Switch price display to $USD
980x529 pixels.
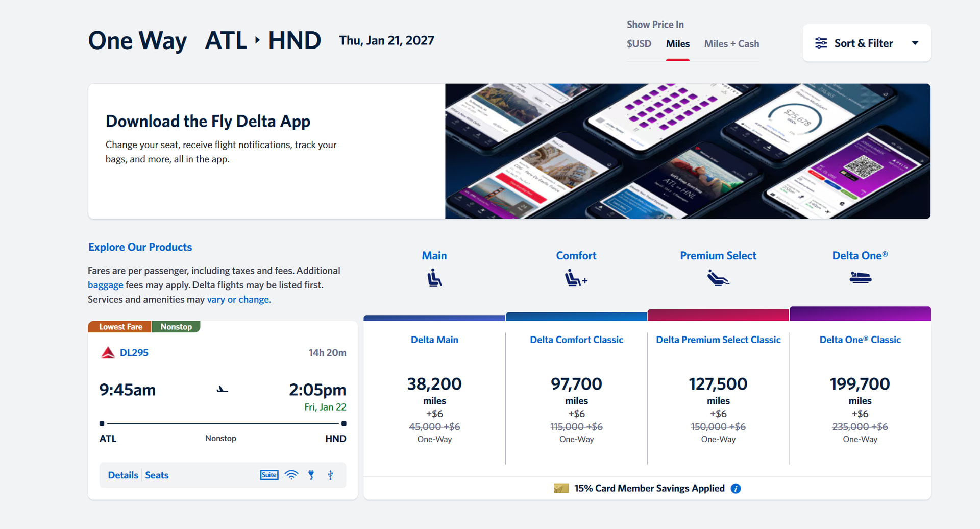pyautogui.click(x=639, y=44)
